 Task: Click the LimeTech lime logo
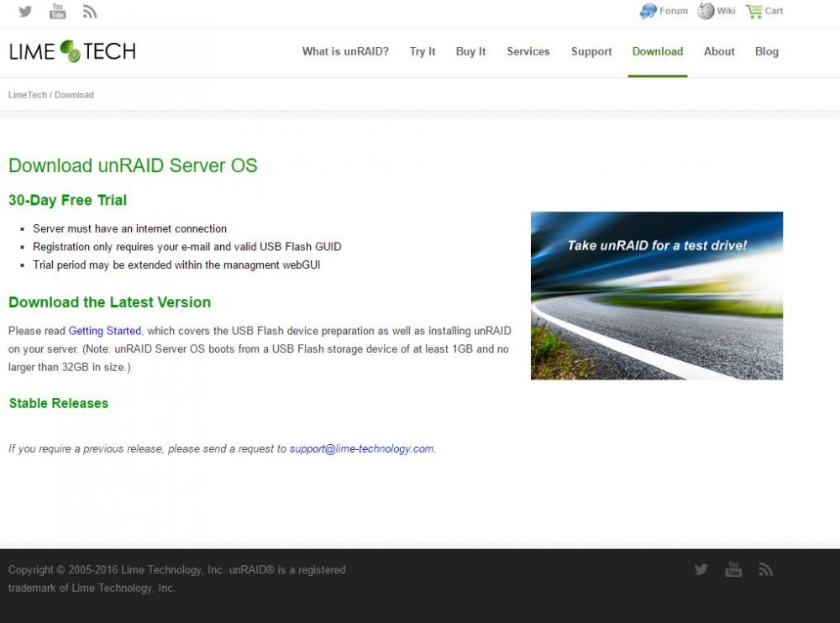click(72, 51)
